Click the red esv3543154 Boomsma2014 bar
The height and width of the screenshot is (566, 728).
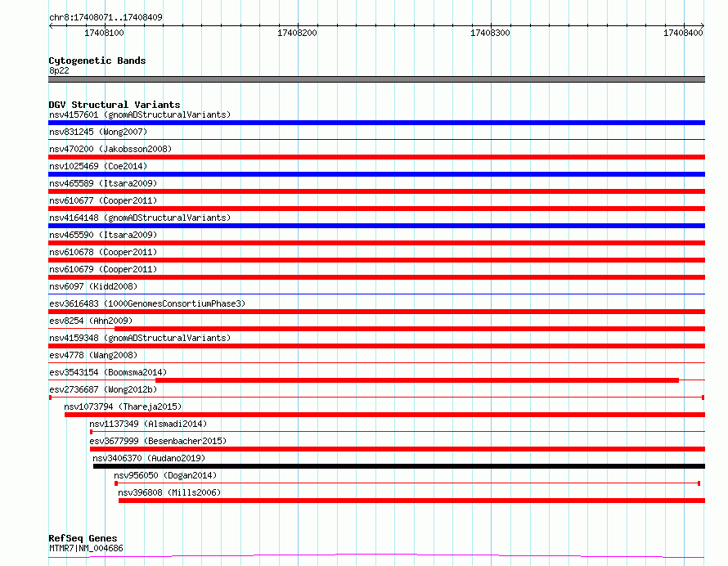(417, 380)
